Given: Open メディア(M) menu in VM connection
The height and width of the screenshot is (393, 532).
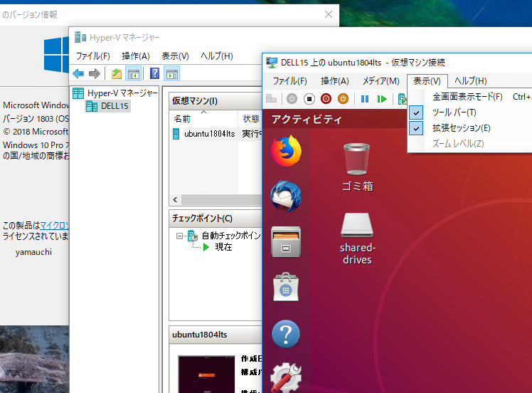Looking at the screenshot, I should tap(381, 81).
